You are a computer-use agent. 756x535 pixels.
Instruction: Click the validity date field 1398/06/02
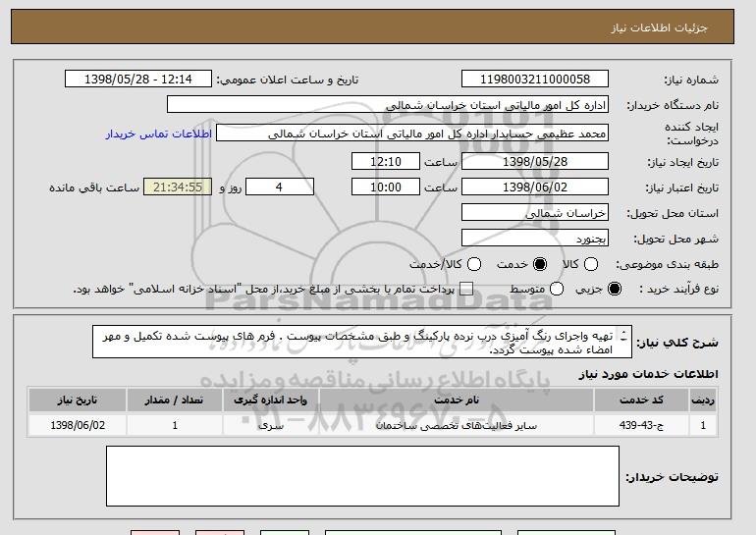[x=535, y=187]
